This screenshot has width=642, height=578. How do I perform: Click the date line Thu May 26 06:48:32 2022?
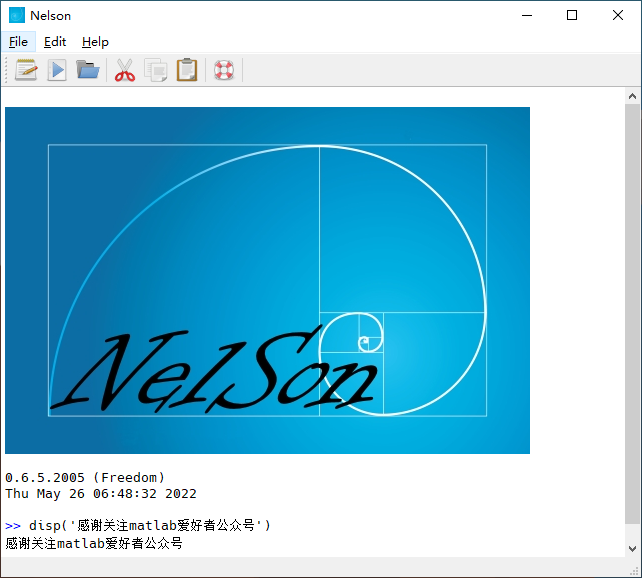pos(101,494)
